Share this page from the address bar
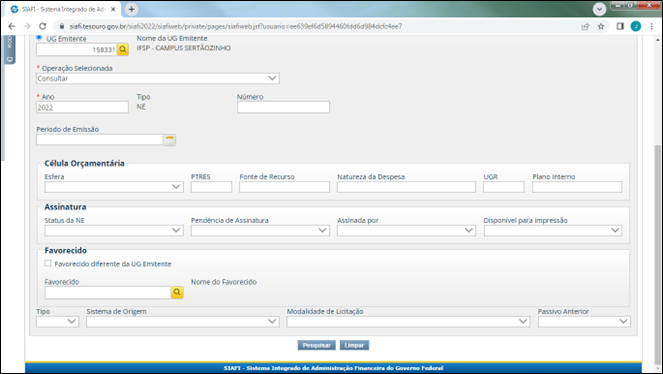663x374 pixels. [585, 26]
